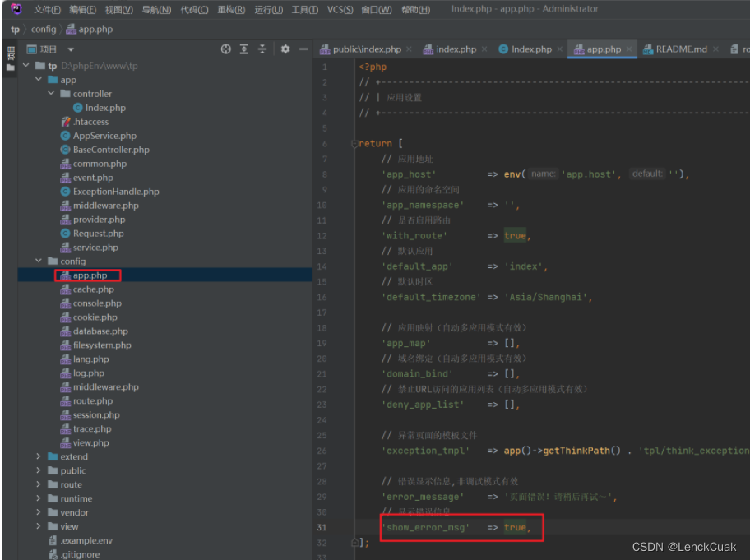Screen dimensions: 750x560
Task: Select Index.php under controller folder
Action: tap(100, 108)
